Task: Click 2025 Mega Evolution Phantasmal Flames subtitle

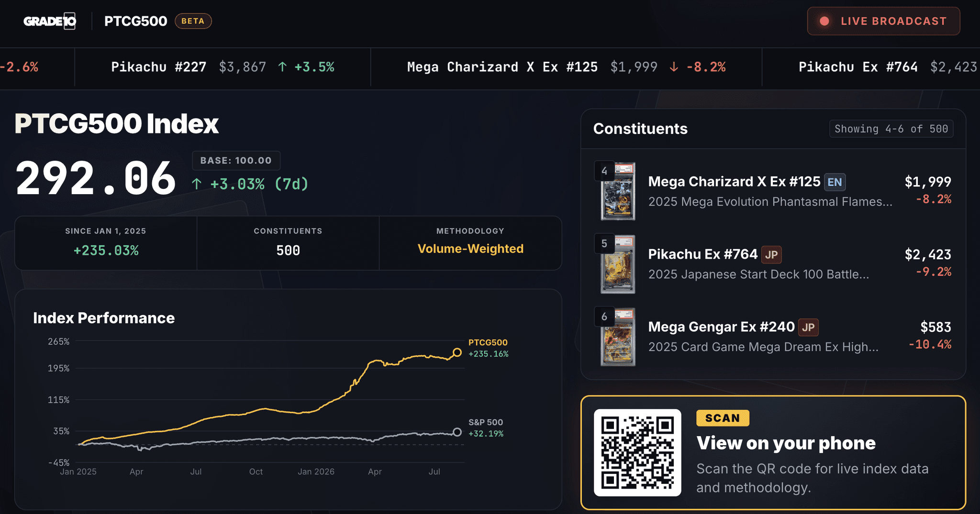Action: [770, 202]
